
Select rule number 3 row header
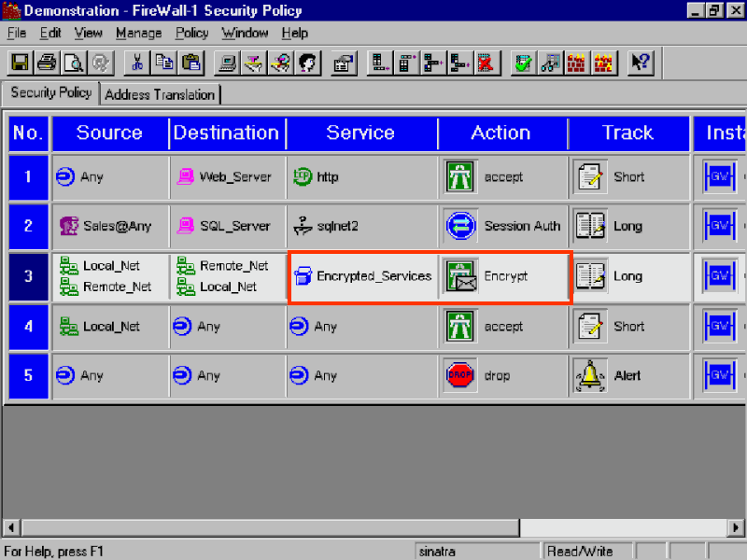28,276
